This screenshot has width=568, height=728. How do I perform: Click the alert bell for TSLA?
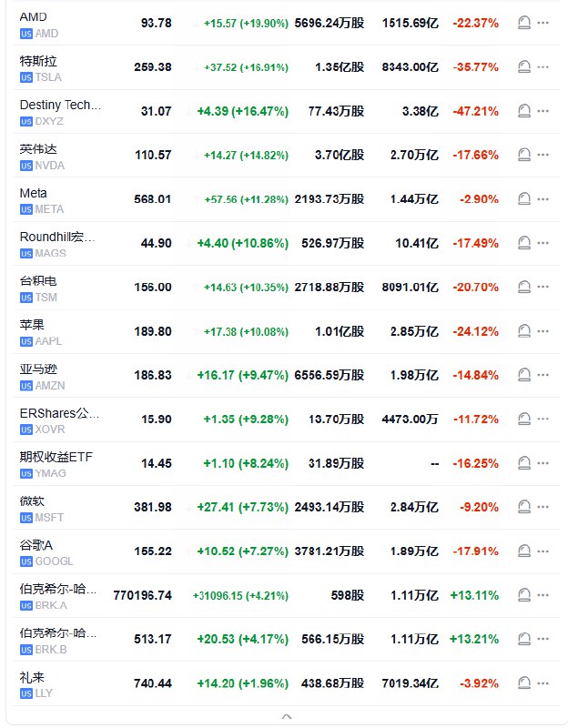[x=524, y=66]
